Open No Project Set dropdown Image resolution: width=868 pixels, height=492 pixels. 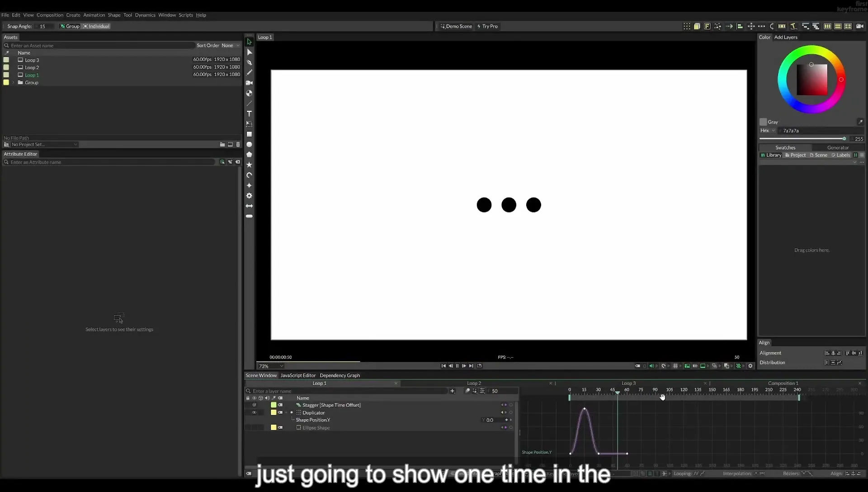(x=44, y=145)
